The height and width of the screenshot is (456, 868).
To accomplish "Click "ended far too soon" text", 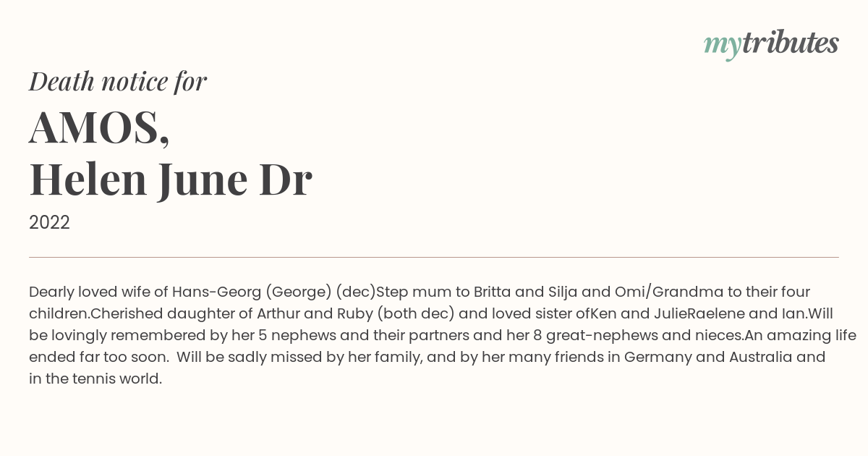I will (98, 358).
